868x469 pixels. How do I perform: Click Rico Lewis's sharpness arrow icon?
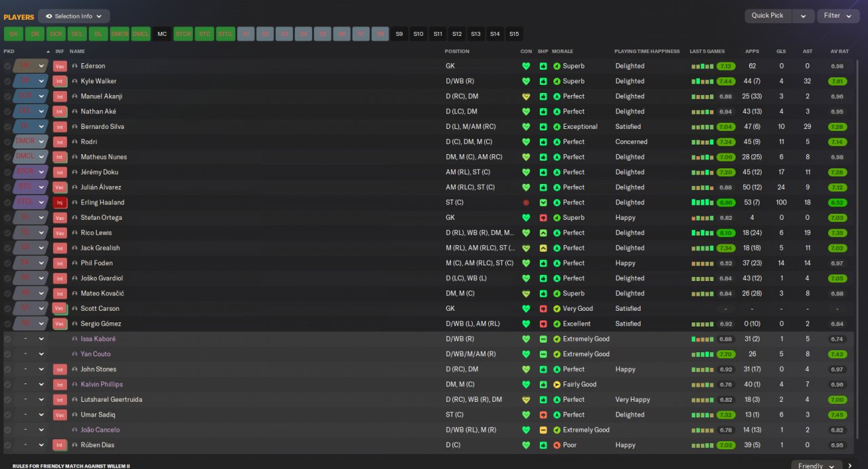pyautogui.click(x=543, y=233)
